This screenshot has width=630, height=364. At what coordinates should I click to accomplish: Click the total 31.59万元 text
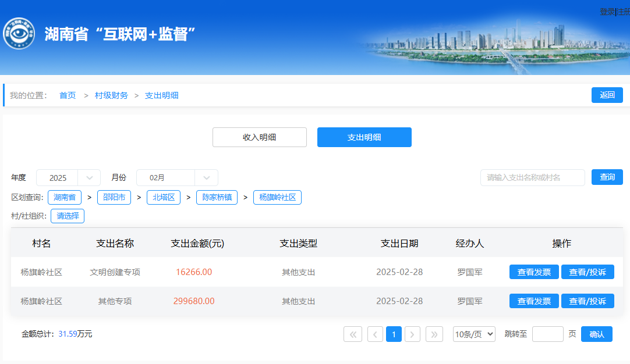coord(75,334)
